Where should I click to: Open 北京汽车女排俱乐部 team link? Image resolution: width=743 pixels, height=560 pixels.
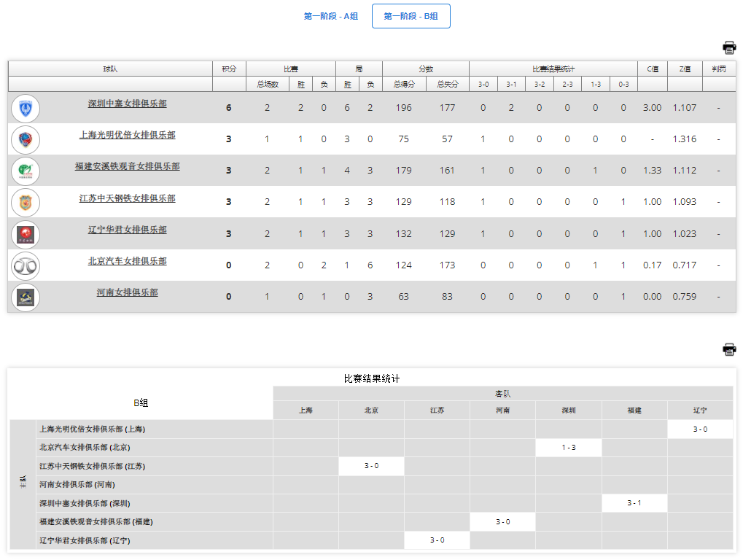[x=128, y=261]
